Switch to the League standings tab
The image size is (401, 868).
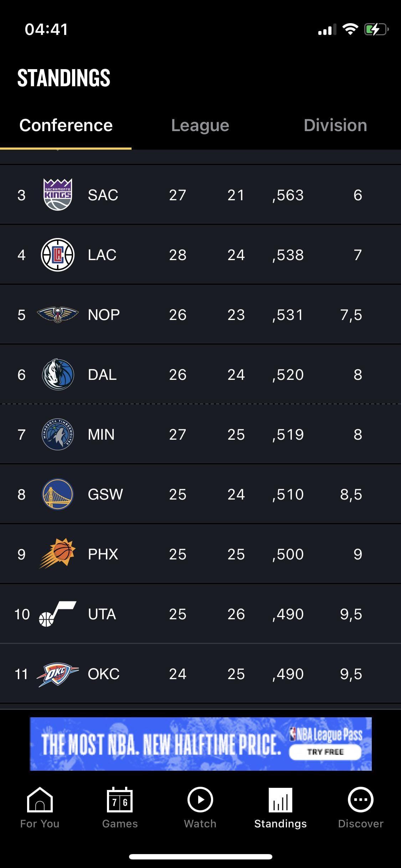click(200, 125)
